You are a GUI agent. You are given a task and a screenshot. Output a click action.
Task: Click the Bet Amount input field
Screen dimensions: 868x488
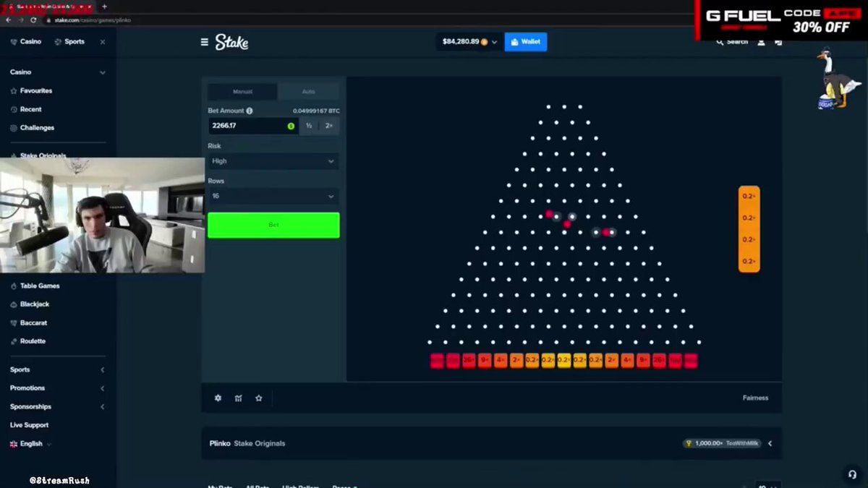[x=253, y=126]
